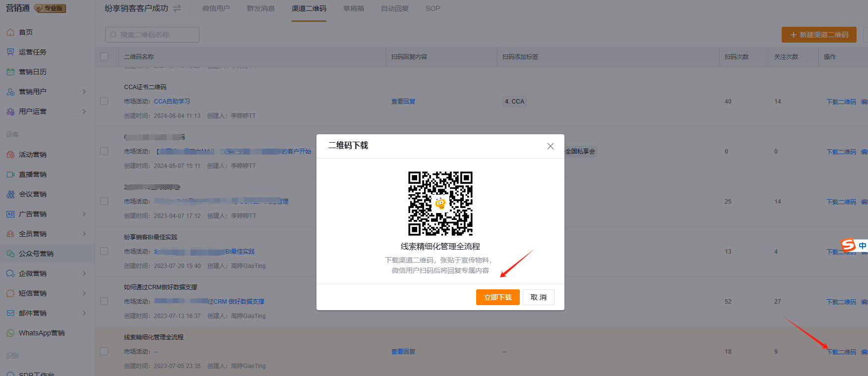Click 下载二维码 in the 如何通过CRM做好数据支撑 row
868x376 pixels.
[x=841, y=302]
